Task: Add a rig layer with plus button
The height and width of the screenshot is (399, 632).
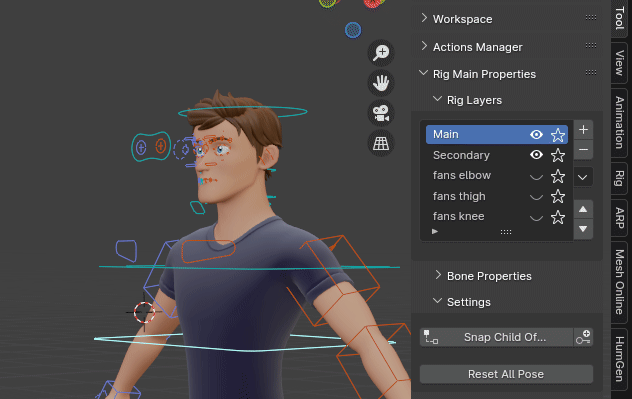Action: click(583, 130)
